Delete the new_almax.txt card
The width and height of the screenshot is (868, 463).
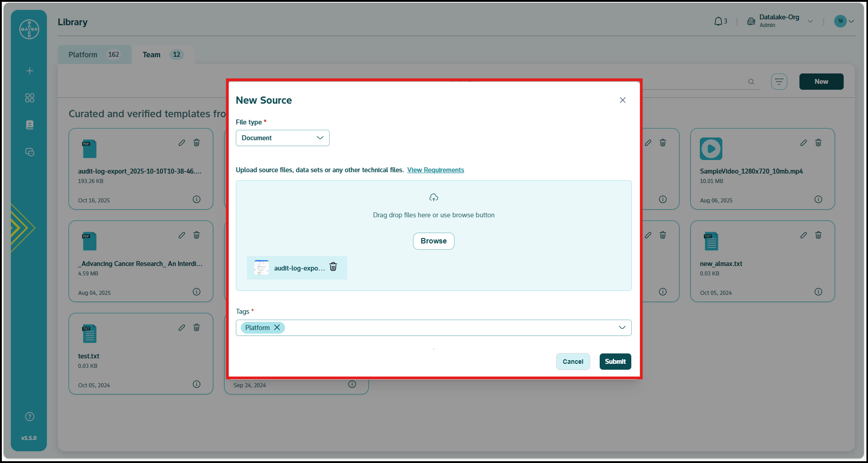818,235
